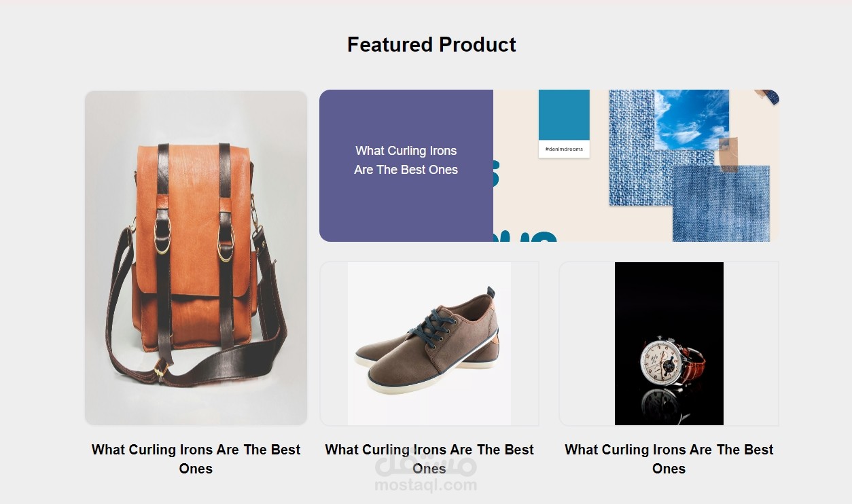
Task: Click the white text in the purple banner
Action: tap(406, 160)
